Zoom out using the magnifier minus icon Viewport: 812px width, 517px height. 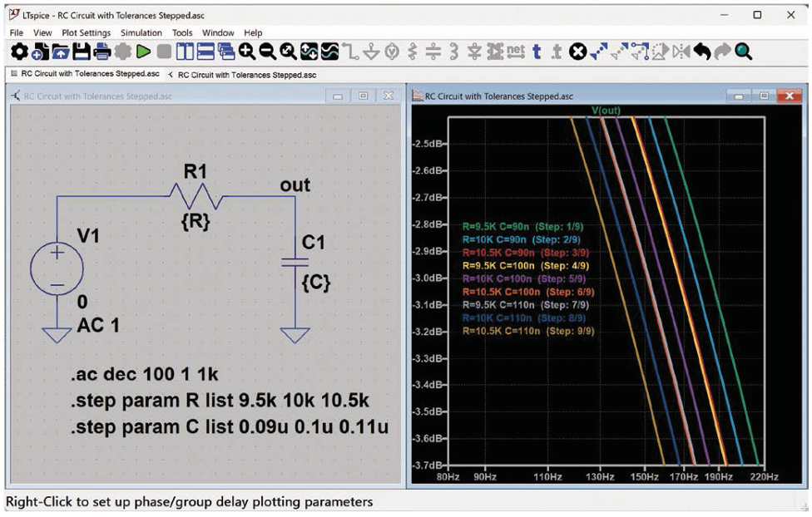click(x=267, y=52)
